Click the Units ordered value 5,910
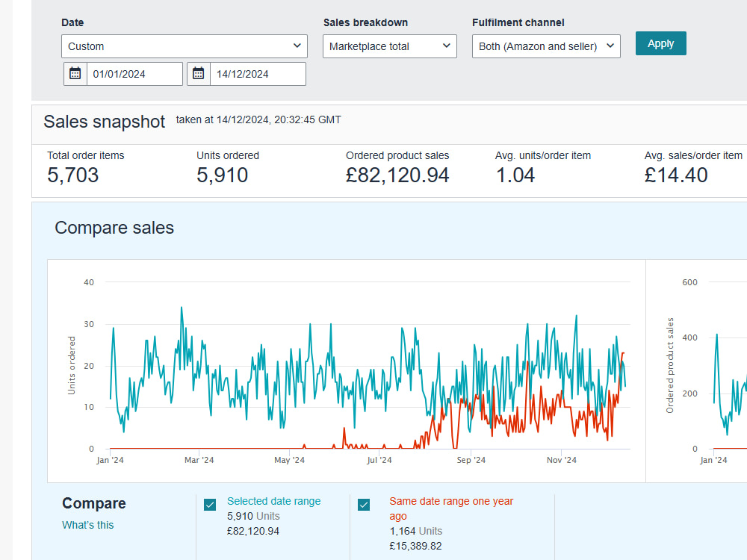This screenshot has height=560, width=747. [223, 175]
